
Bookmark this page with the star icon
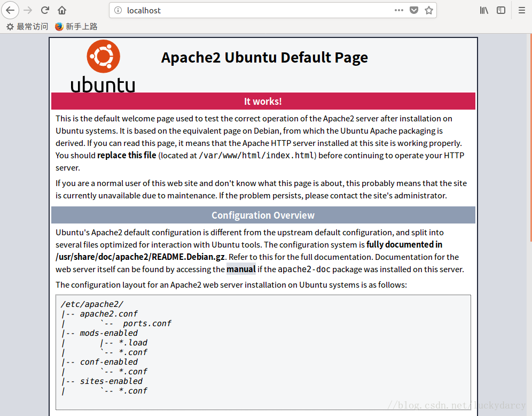tap(429, 10)
